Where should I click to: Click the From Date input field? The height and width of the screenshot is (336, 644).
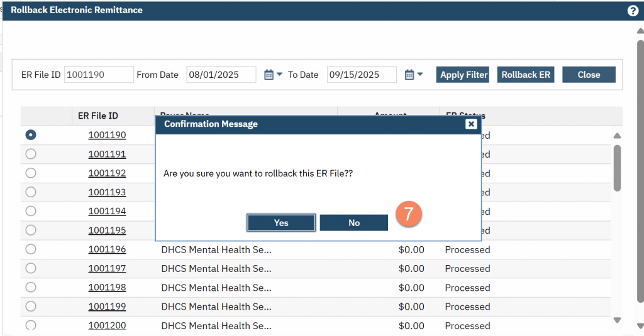point(221,75)
